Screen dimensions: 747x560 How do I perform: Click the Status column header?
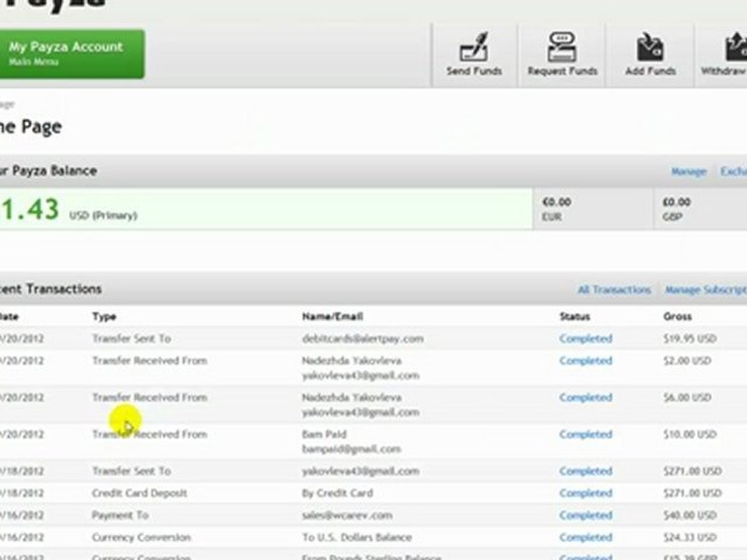tap(574, 317)
